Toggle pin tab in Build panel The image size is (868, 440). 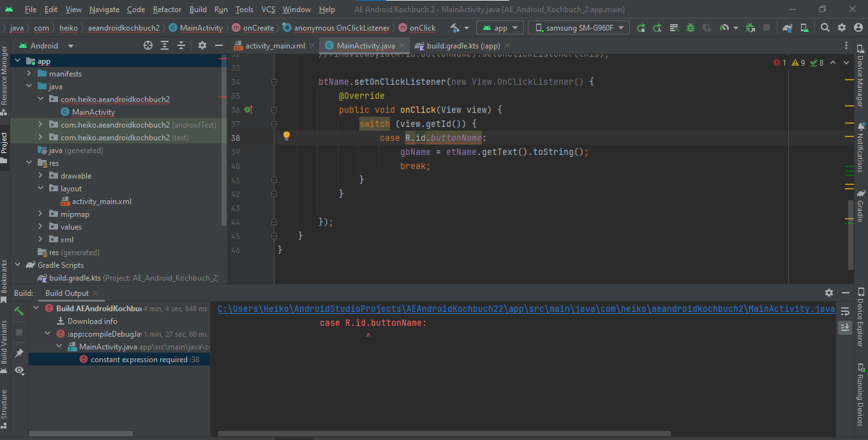pos(19,353)
